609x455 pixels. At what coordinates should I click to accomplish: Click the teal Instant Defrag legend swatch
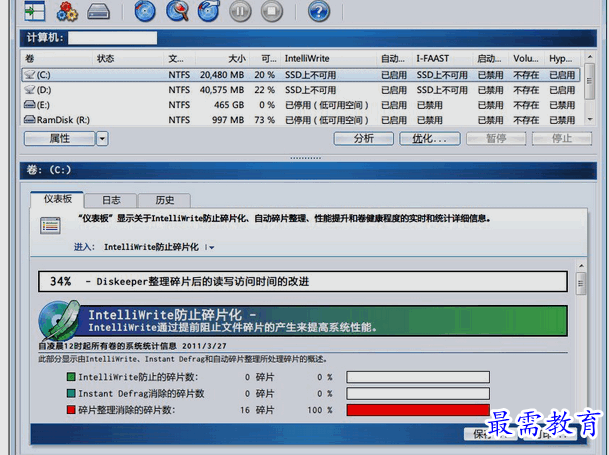coord(71,393)
